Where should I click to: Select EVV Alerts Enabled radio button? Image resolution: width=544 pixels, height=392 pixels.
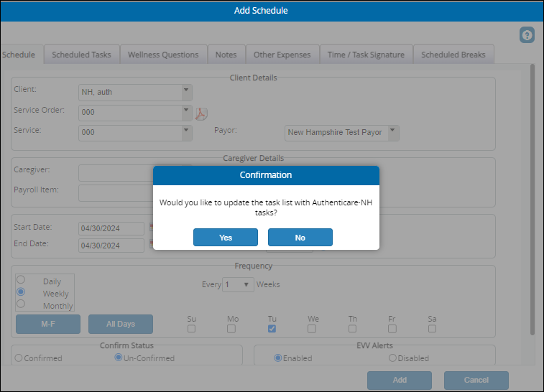[278, 358]
